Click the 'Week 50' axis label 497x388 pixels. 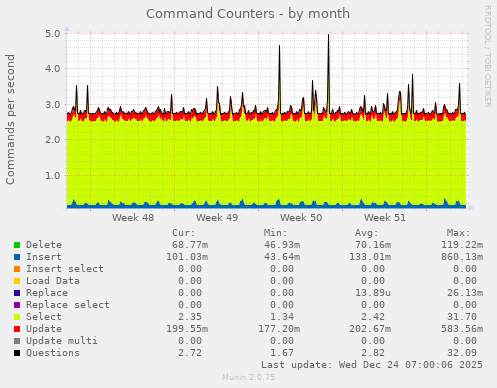(x=301, y=218)
